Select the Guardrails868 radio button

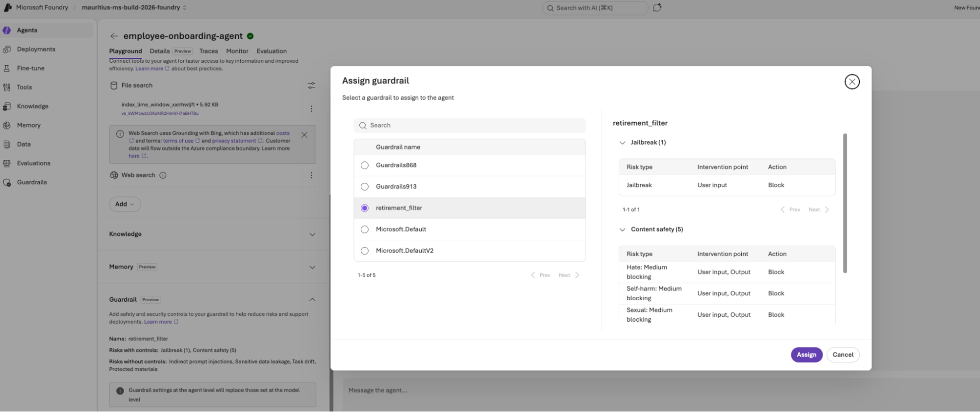[x=365, y=166]
